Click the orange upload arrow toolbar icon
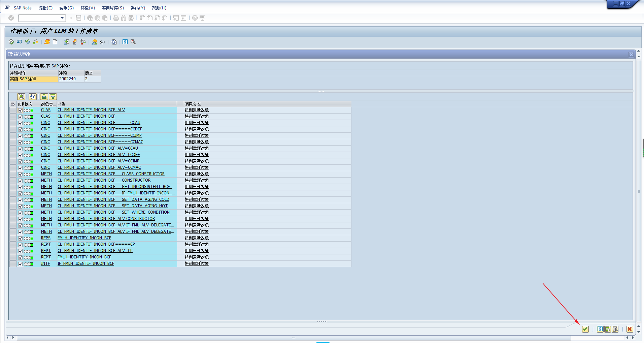 (75, 42)
